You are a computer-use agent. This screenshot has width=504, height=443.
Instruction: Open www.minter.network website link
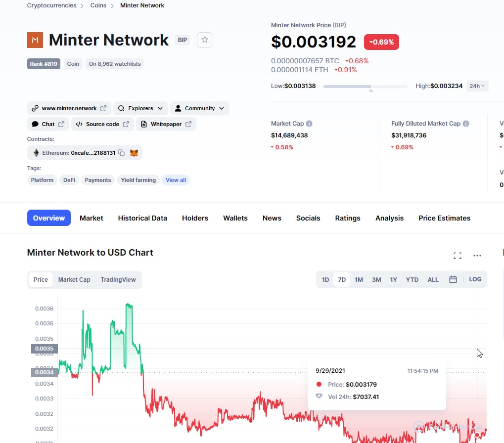click(x=69, y=108)
